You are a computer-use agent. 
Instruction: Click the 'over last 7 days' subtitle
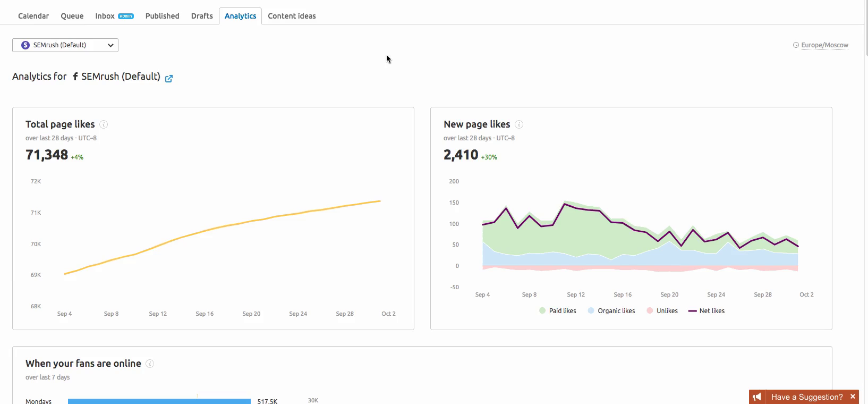[x=48, y=377]
